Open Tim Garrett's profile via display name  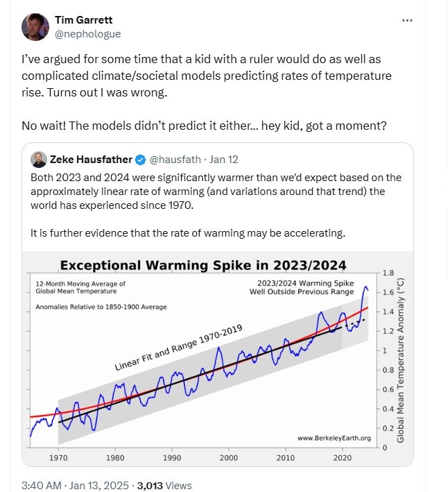84,20
